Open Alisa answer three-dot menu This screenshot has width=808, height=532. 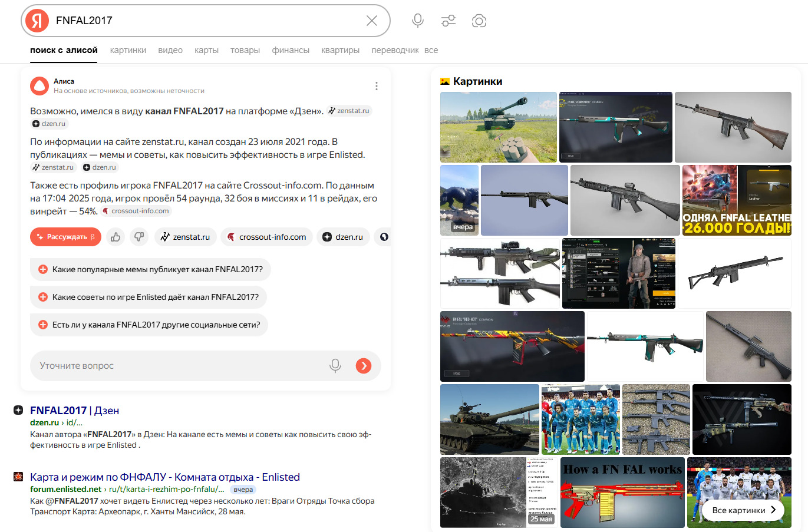pos(377,86)
